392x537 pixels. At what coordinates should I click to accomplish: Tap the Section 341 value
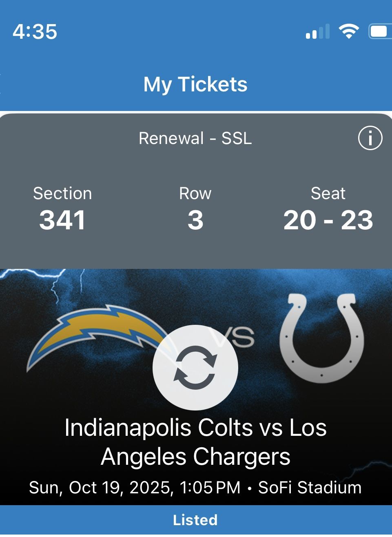[x=62, y=220]
